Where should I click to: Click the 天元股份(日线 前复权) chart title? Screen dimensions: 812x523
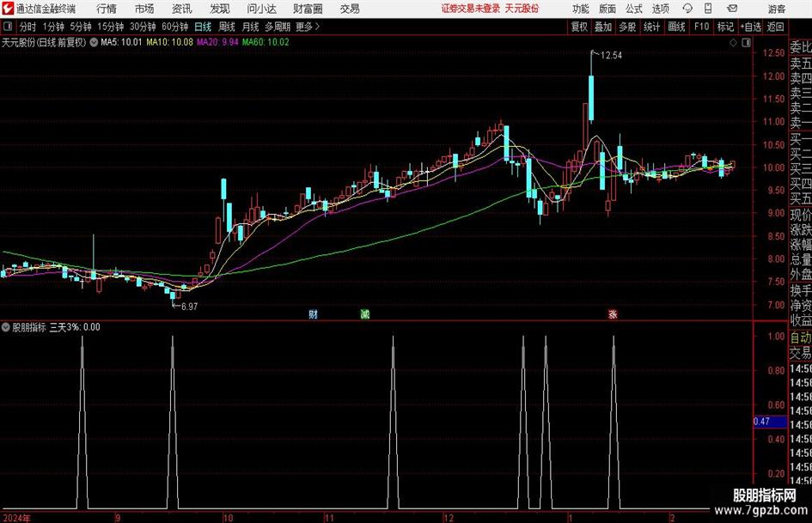point(44,42)
